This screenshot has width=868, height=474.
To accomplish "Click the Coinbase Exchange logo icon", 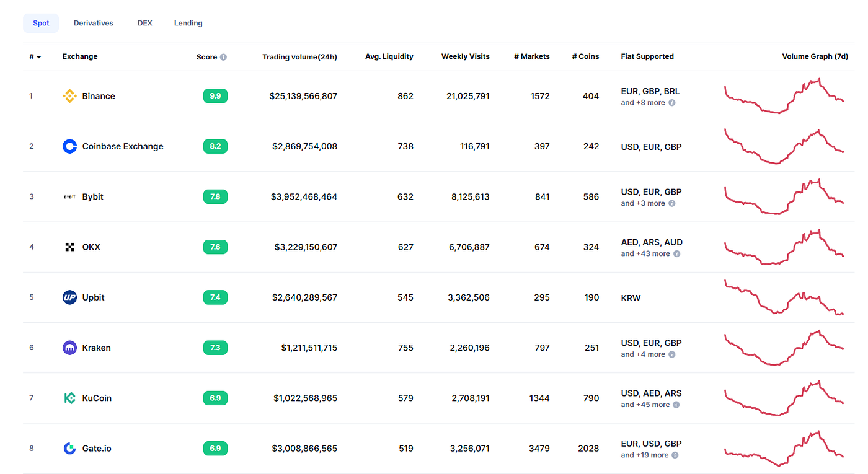I will (x=69, y=146).
